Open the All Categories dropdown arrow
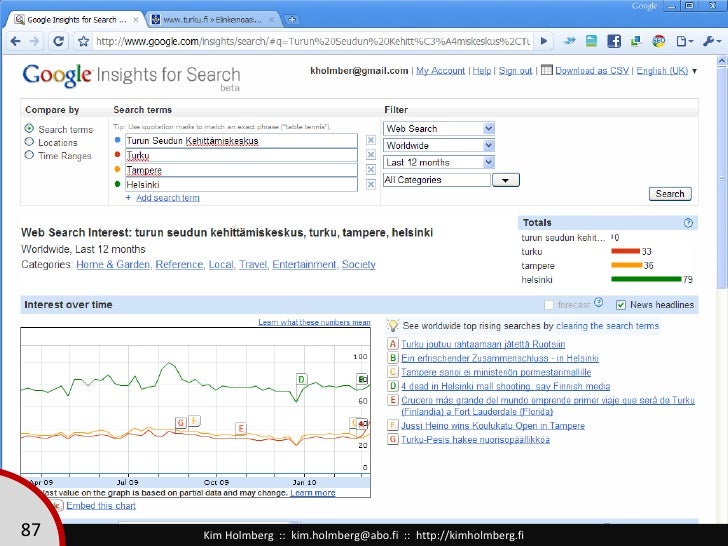728x546 pixels. coord(506,180)
